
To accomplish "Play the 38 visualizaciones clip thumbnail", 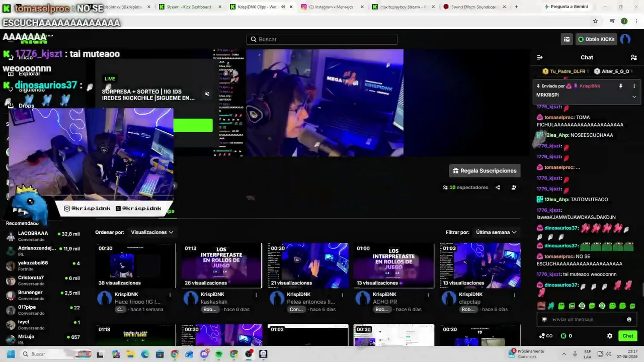I will [136, 265].
